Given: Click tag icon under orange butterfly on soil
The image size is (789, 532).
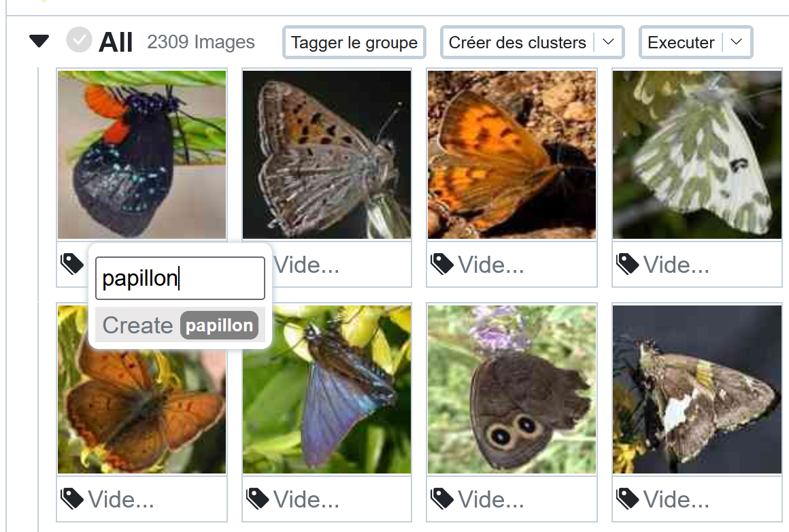Looking at the screenshot, I should (x=442, y=264).
